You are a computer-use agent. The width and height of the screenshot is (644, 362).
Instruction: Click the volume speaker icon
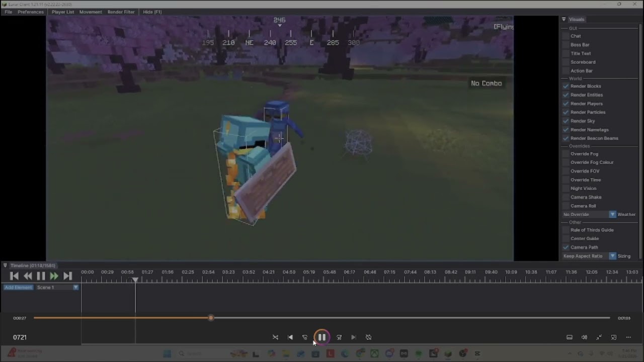pyautogui.click(x=584, y=337)
